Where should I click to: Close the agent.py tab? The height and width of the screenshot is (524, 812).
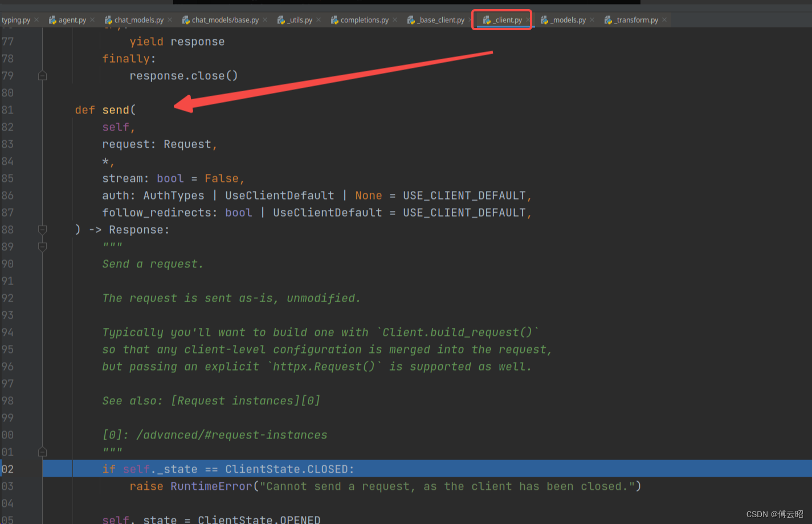[92, 20]
